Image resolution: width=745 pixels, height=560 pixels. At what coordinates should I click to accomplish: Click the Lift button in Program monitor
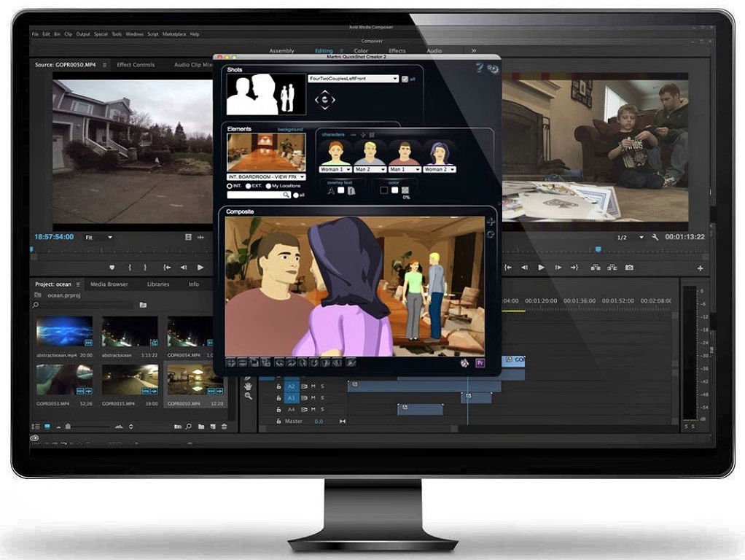(596, 268)
